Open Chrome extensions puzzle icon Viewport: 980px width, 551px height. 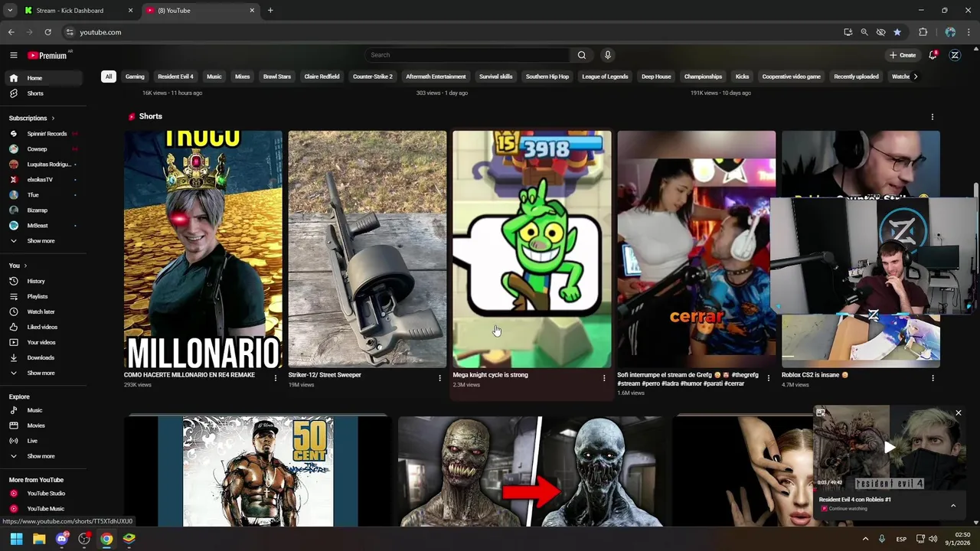click(923, 32)
